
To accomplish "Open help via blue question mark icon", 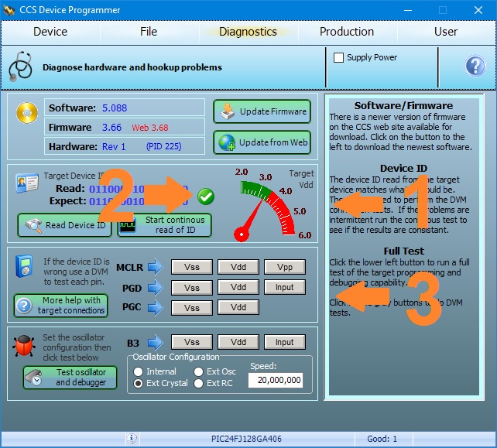I will coord(475,66).
